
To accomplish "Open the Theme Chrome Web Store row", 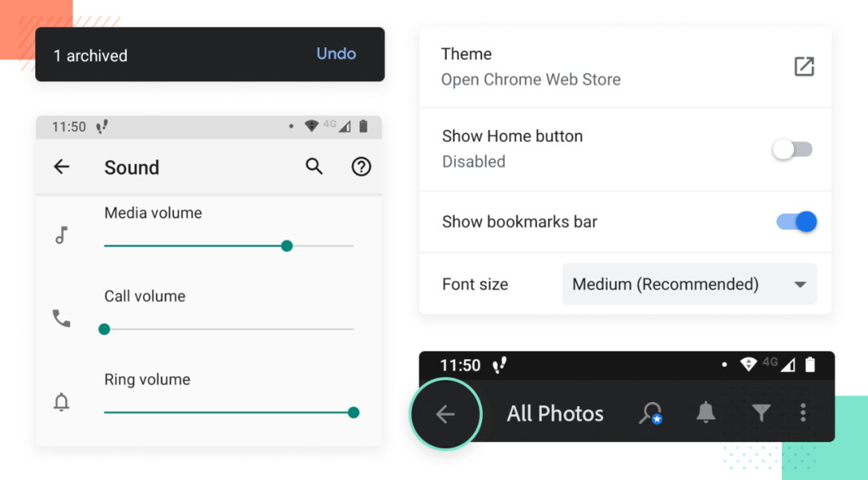I will (530, 67).
